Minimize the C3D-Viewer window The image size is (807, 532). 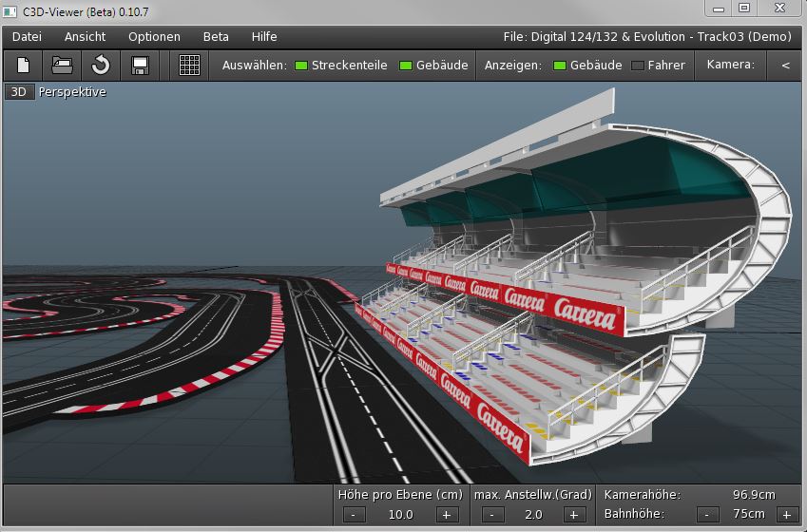click(x=719, y=8)
